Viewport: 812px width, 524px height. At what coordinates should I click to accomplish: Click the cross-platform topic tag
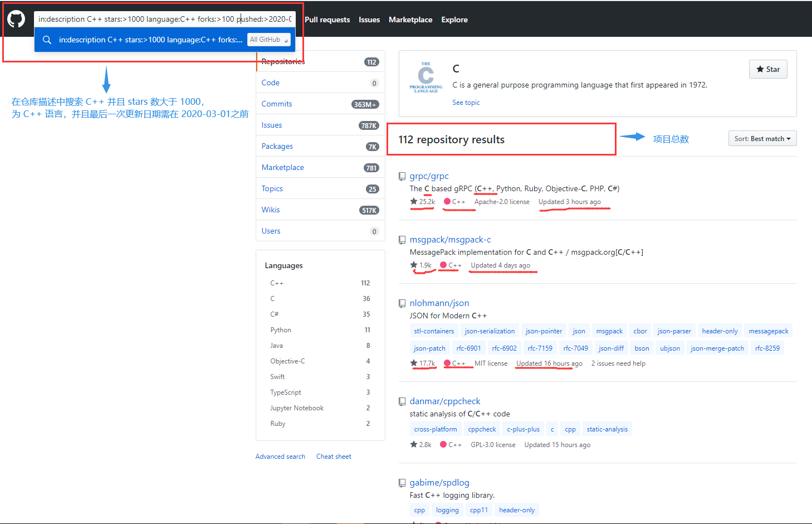coord(436,429)
